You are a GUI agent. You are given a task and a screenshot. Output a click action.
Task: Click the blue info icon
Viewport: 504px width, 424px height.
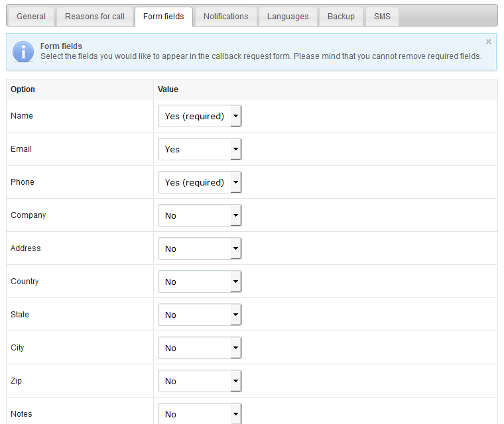[23, 52]
